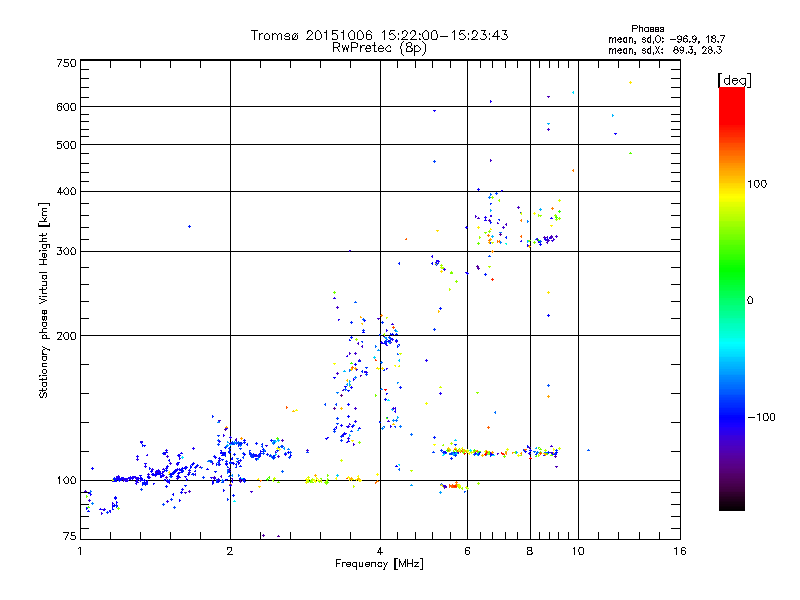Click the 16 tick label on the frequency axis
Image resolution: width=800 pixels, height=600 pixels.
pos(680,551)
